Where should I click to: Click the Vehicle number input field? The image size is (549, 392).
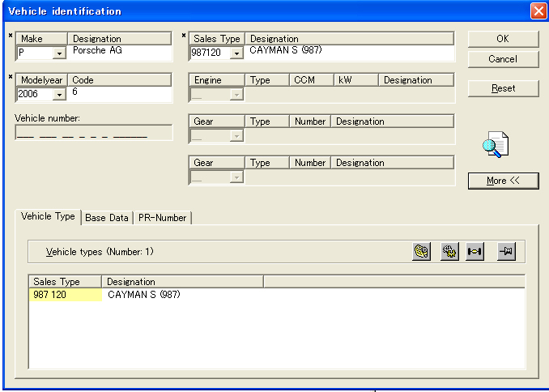(93, 134)
